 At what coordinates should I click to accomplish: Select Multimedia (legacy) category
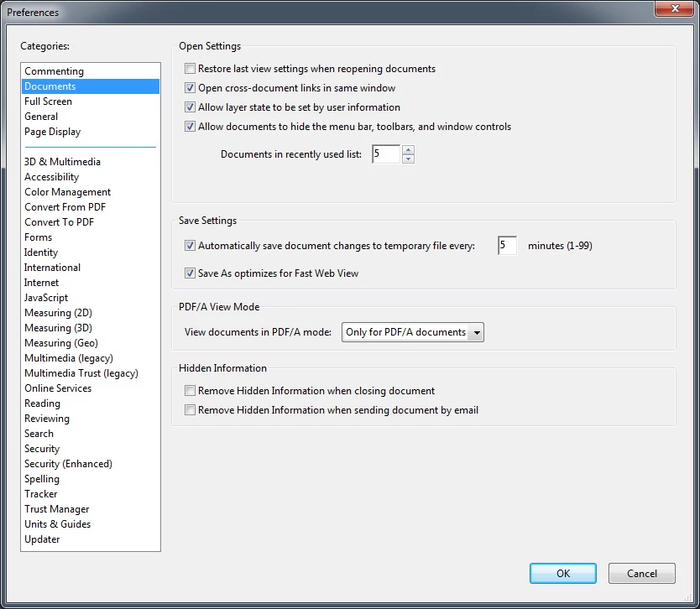91,358
